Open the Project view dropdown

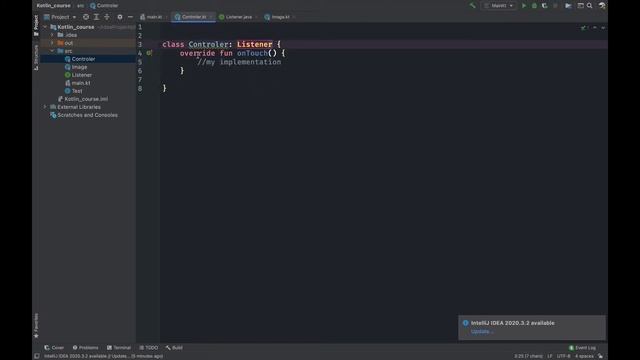point(60,17)
